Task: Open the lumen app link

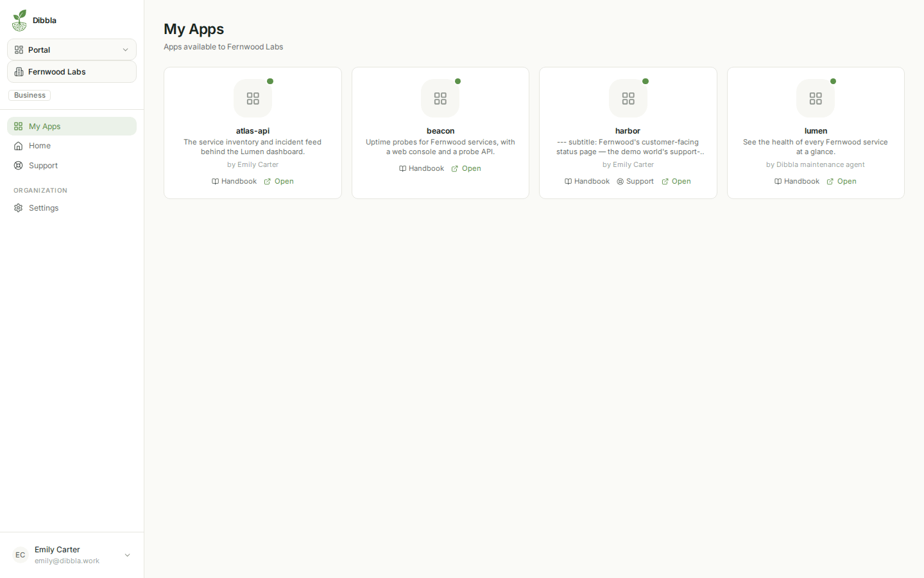Action: (842, 182)
